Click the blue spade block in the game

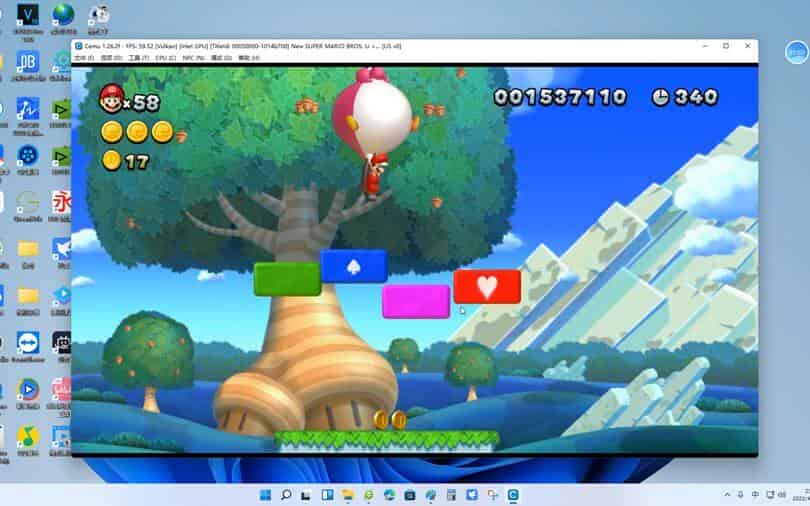(x=354, y=266)
